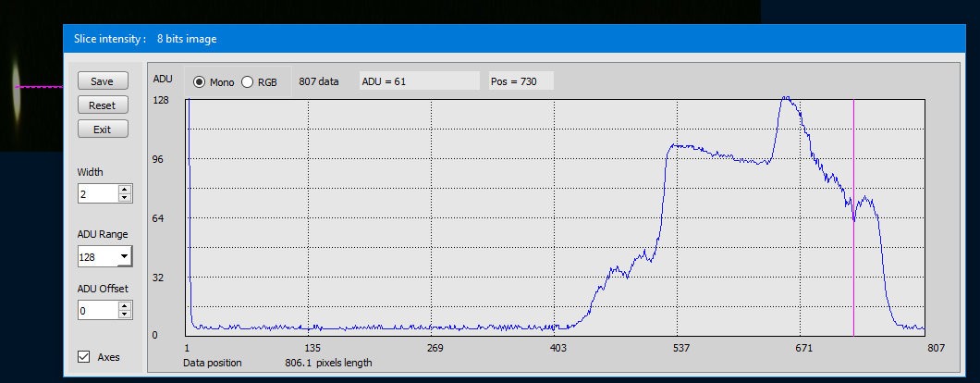Exit the slice intensity dialog
The image size is (980, 383).
click(103, 129)
